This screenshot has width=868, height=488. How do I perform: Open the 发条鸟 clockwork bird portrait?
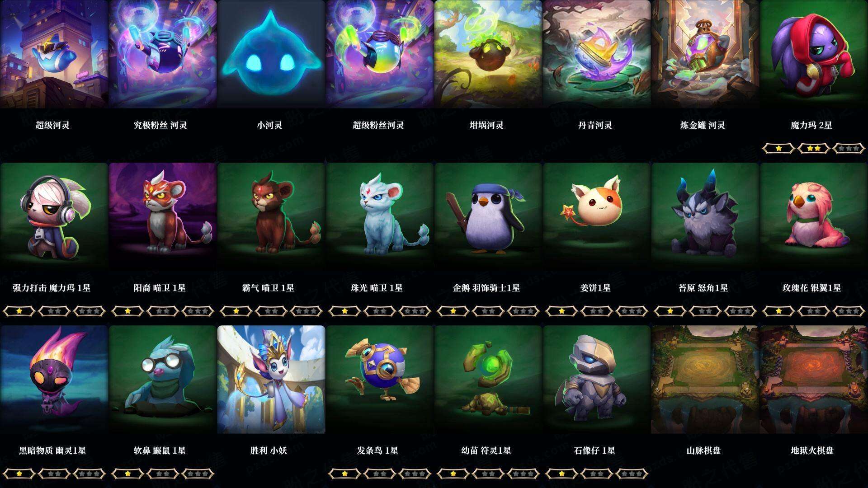[x=379, y=380]
